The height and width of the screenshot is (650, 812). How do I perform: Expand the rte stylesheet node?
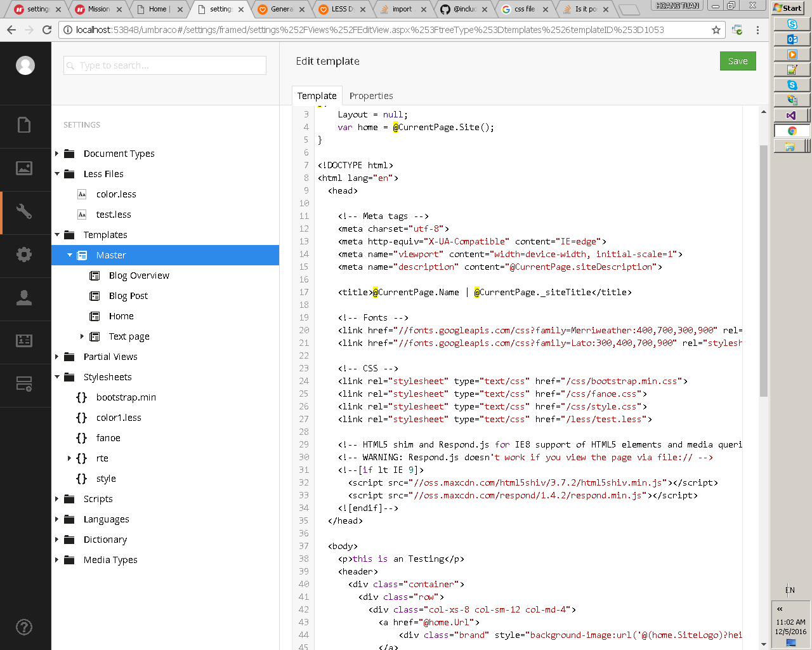69,458
